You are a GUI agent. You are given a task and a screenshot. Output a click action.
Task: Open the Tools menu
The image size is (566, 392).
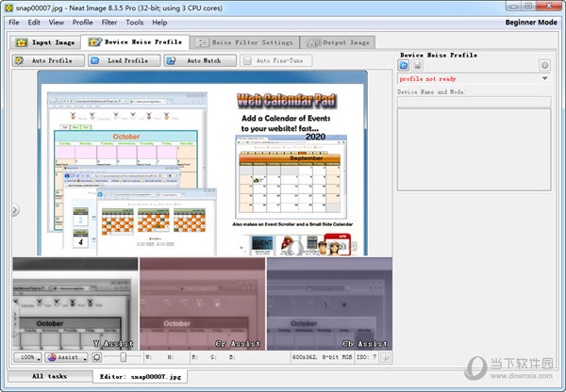pyautogui.click(x=135, y=23)
